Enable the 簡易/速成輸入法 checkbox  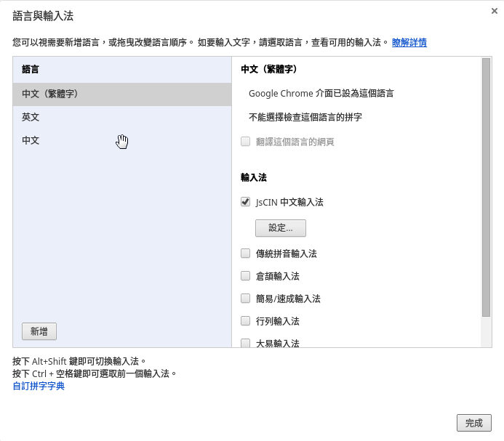pyautogui.click(x=246, y=299)
